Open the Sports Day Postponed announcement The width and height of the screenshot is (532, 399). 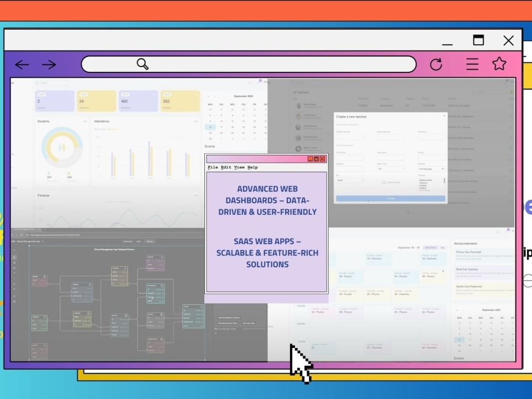click(x=484, y=290)
